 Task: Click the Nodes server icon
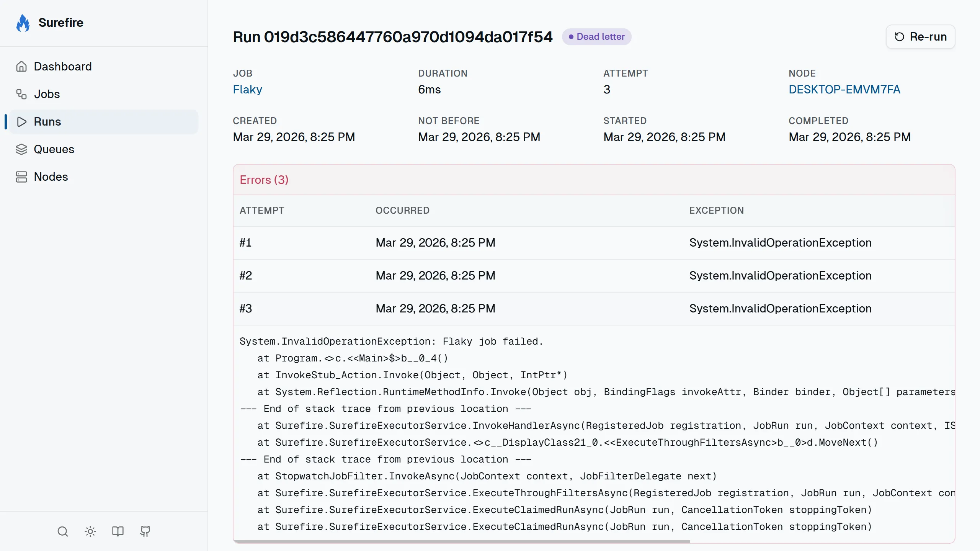tap(21, 177)
